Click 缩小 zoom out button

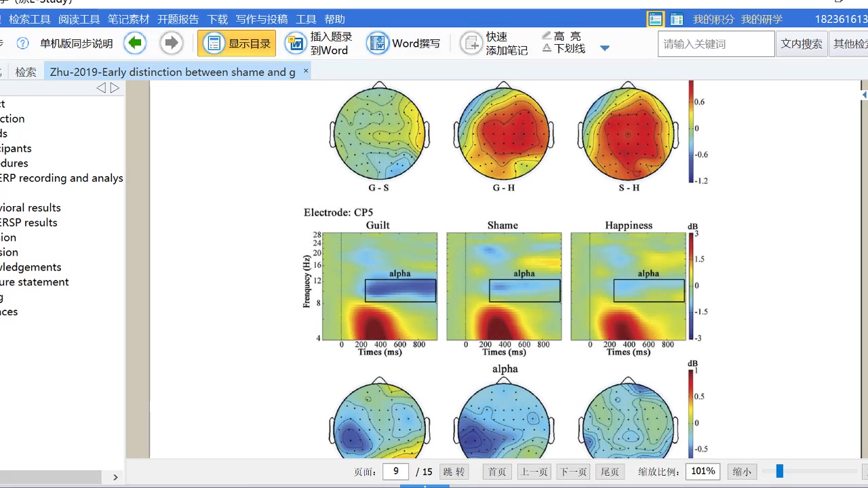pos(742,472)
